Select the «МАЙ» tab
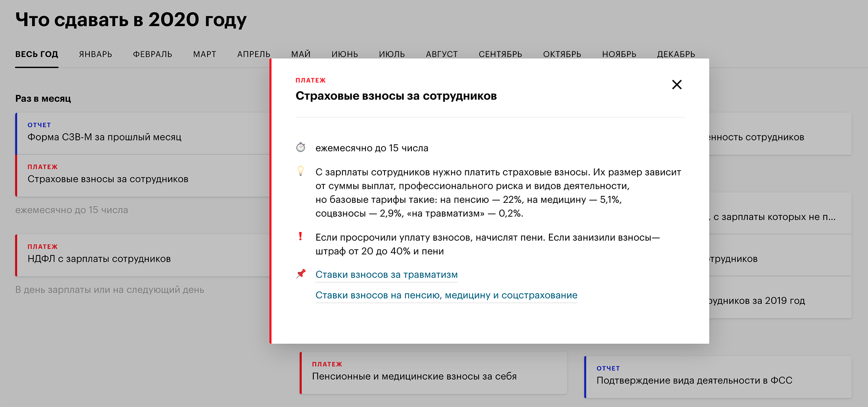Image resolution: width=868 pixels, height=407 pixels. coord(301,54)
